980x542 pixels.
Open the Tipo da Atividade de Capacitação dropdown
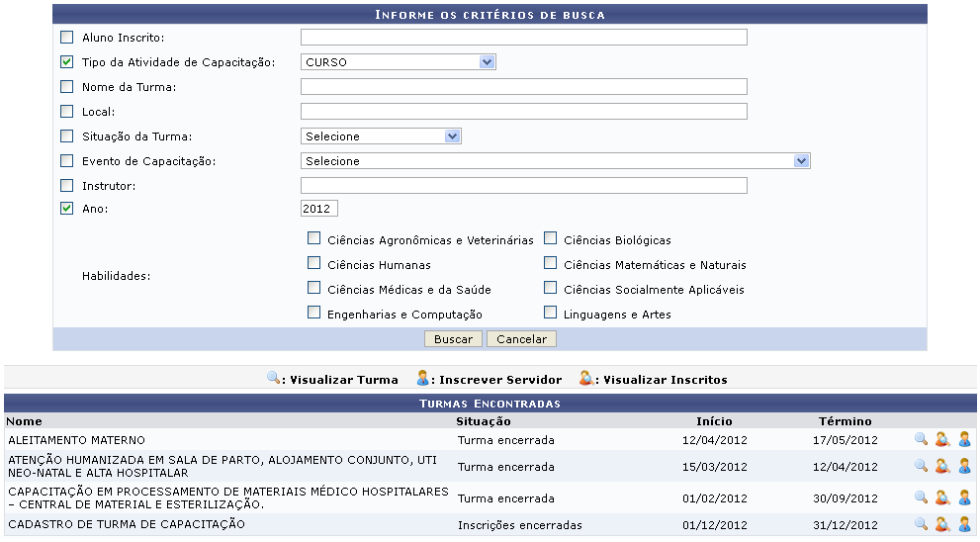coord(398,62)
